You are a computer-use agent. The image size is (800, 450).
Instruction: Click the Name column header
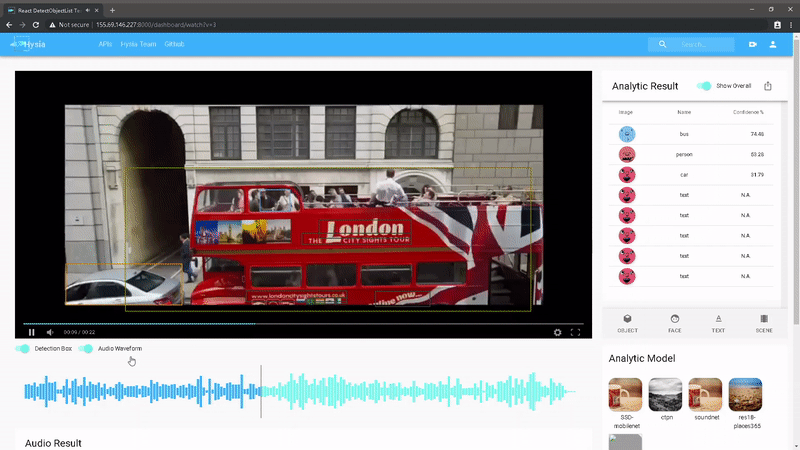click(684, 112)
